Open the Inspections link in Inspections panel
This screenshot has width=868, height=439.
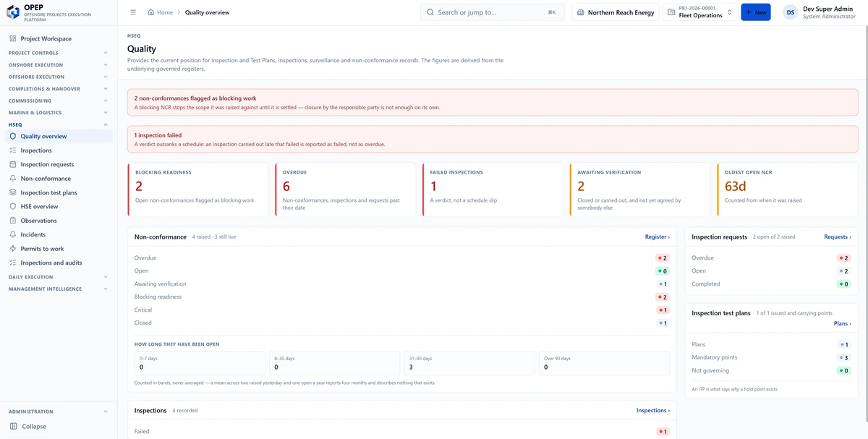pyautogui.click(x=653, y=410)
